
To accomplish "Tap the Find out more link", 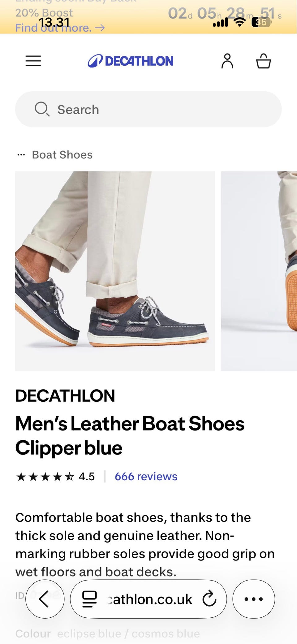I will coord(60,28).
